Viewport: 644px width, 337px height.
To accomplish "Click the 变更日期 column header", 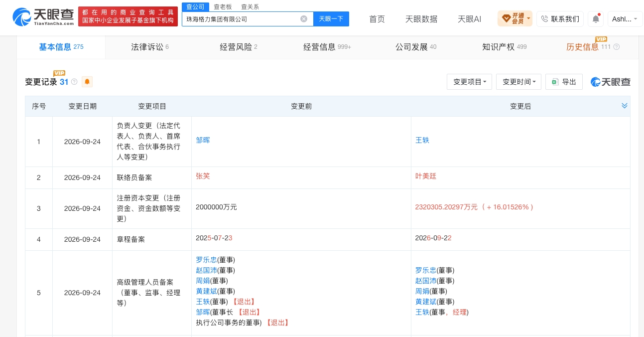I will 82,106.
